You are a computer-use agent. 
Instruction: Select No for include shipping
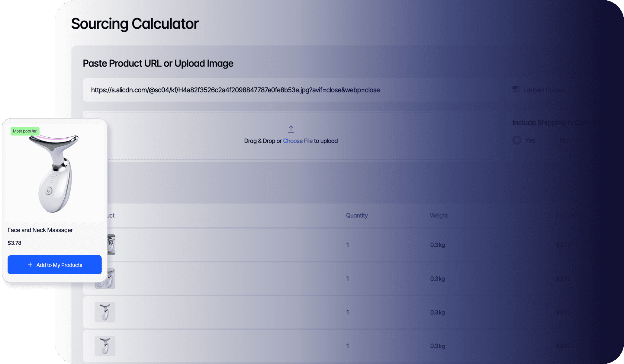tap(552, 140)
